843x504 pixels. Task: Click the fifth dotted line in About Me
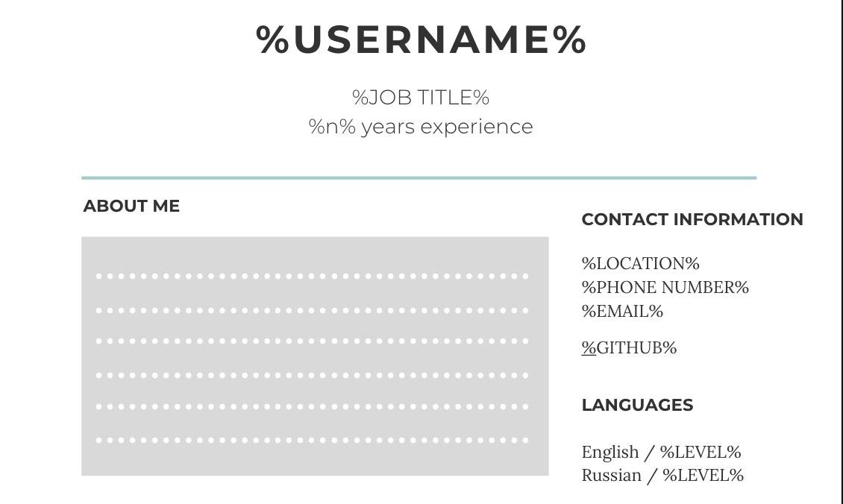[x=313, y=407]
